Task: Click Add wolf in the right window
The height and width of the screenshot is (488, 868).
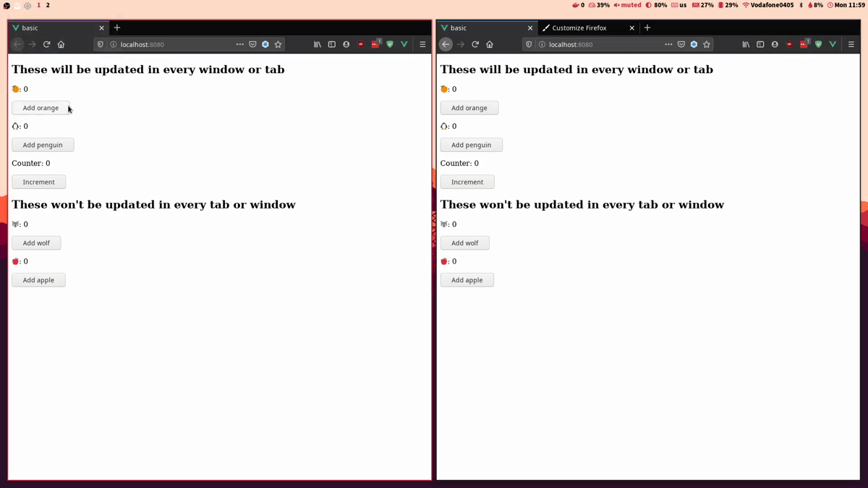Action: [x=464, y=243]
